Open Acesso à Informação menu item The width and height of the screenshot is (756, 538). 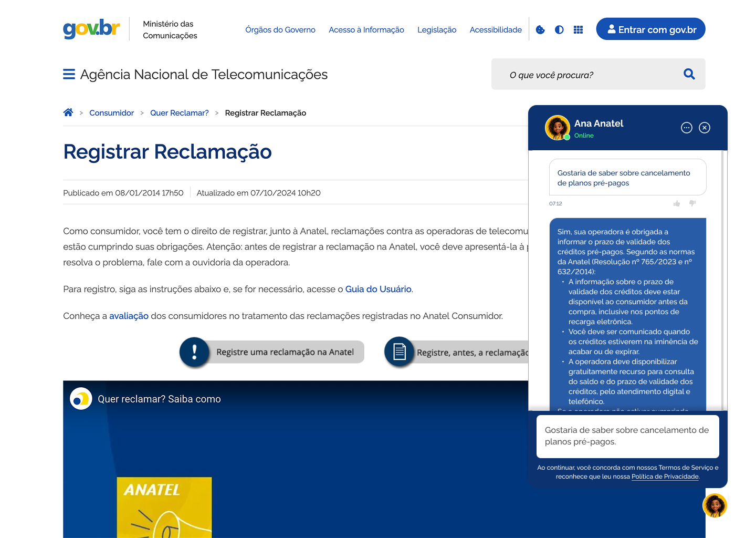(x=366, y=30)
